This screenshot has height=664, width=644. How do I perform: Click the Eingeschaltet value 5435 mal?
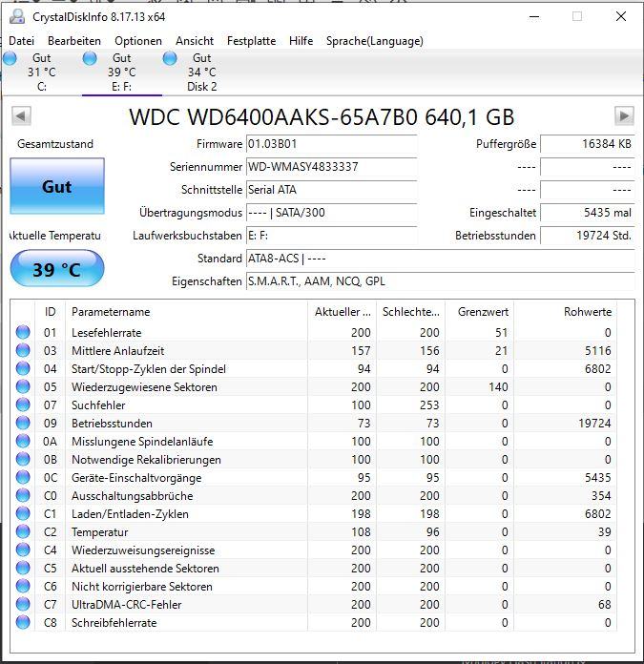(588, 213)
